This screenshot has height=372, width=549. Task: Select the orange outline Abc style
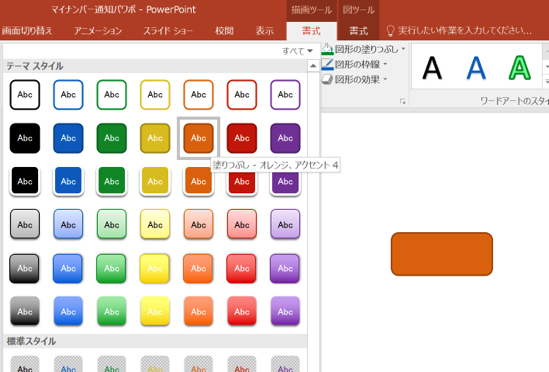click(199, 95)
